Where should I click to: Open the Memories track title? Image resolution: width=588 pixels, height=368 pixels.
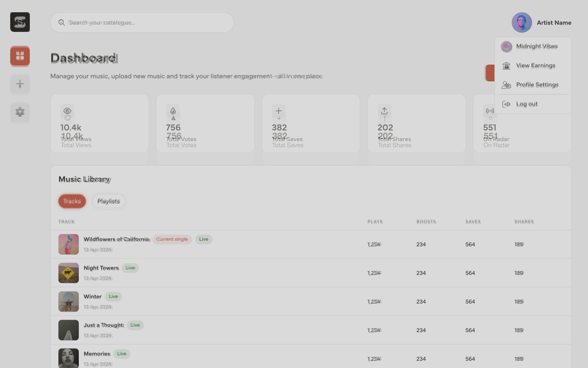97,354
